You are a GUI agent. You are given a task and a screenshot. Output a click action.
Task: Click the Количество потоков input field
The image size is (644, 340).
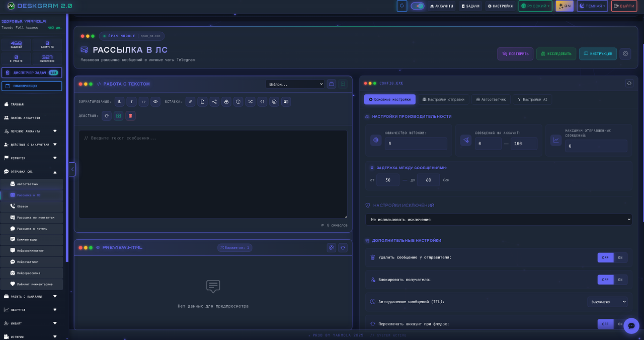coord(416,144)
